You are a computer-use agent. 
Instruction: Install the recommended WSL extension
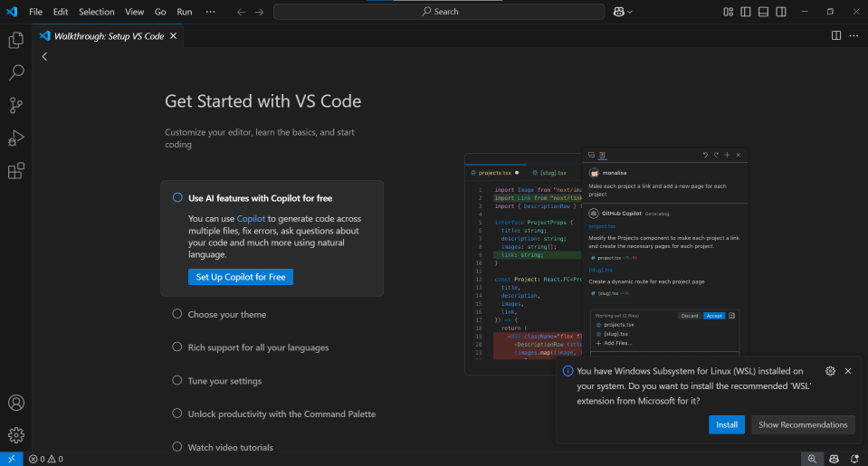point(726,424)
